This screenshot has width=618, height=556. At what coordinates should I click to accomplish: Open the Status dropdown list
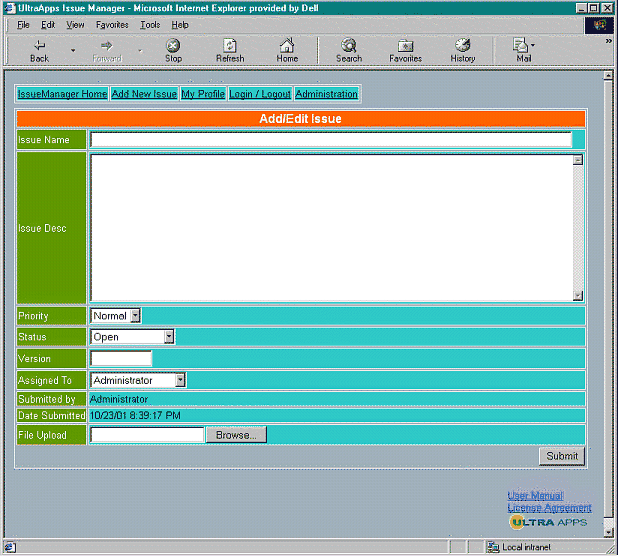[x=169, y=337]
